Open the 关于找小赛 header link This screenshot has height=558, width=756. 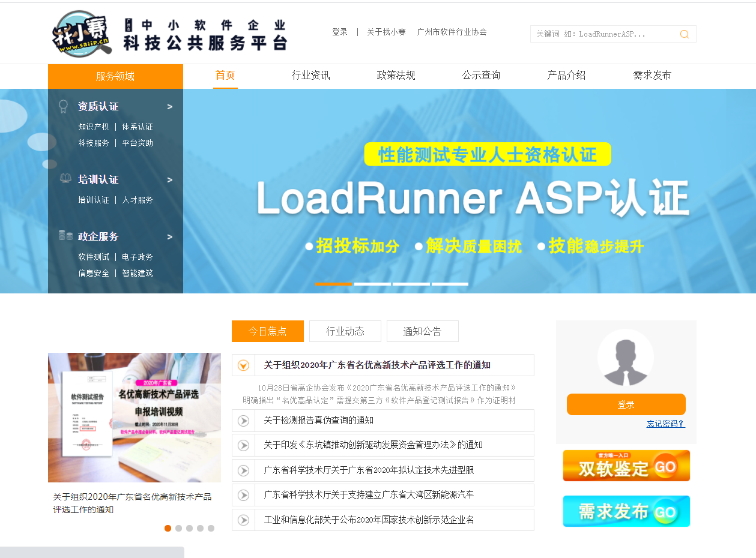[386, 32]
